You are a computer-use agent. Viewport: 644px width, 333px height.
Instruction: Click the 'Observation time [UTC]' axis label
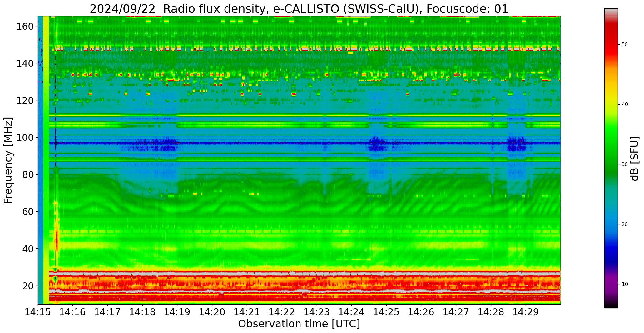pyautogui.click(x=299, y=324)
